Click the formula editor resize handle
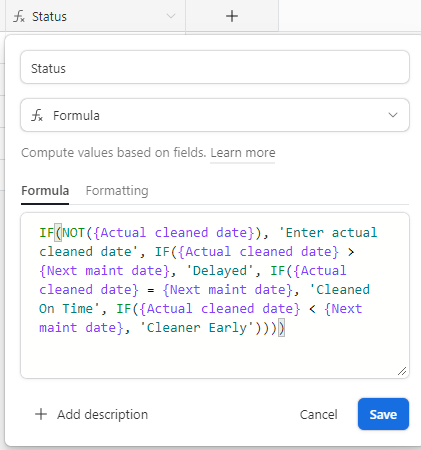The height and width of the screenshot is (450, 421). click(402, 371)
